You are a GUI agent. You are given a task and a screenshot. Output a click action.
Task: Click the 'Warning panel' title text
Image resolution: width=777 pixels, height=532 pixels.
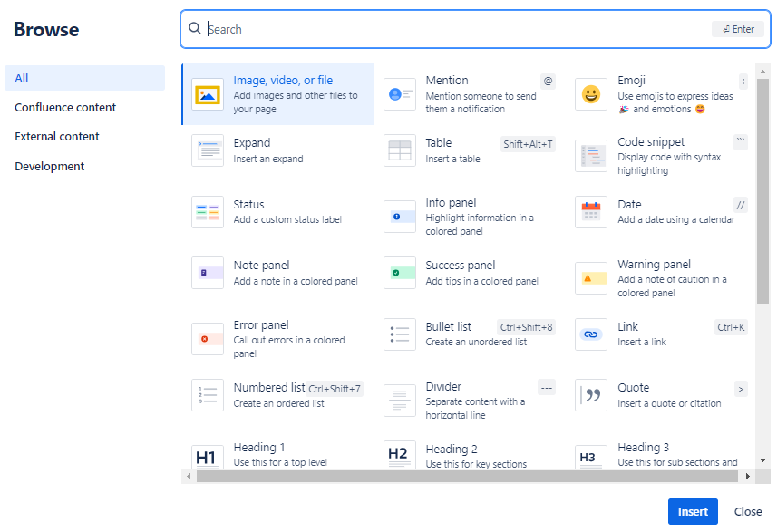[x=654, y=265]
